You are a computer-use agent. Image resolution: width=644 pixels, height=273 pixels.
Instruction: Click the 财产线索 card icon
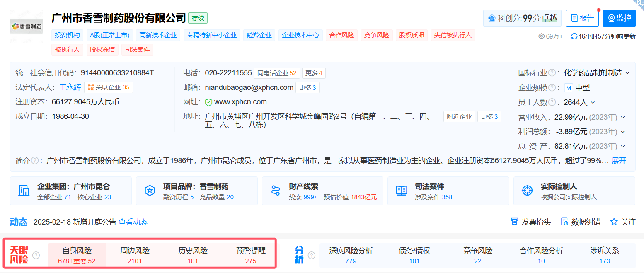pyautogui.click(x=276, y=191)
